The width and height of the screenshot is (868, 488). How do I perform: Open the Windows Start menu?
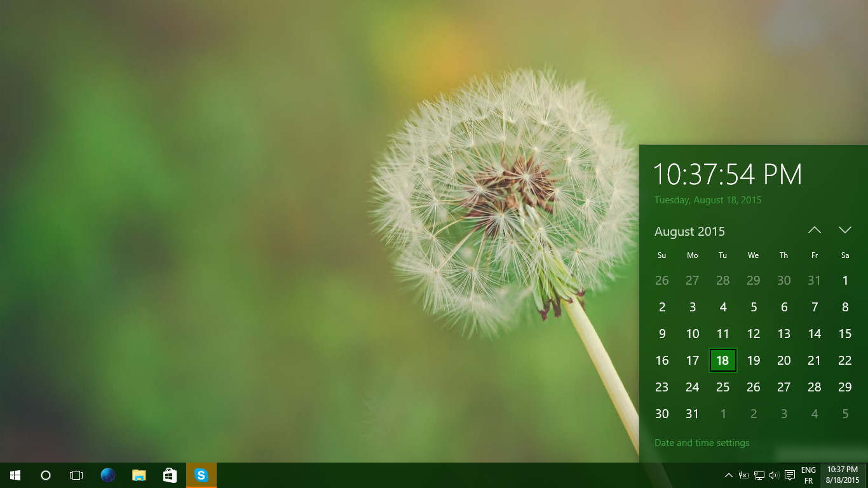(15, 475)
